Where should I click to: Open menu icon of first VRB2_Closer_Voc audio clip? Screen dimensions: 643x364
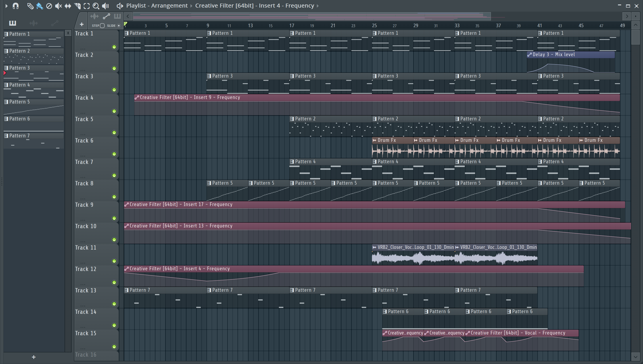pyautogui.click(x=375, y=248)
